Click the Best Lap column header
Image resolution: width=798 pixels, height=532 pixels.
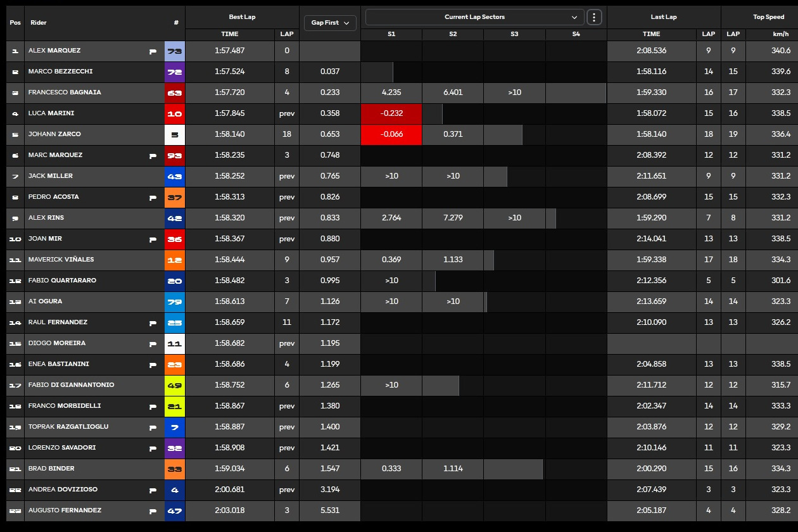(242, 17)
